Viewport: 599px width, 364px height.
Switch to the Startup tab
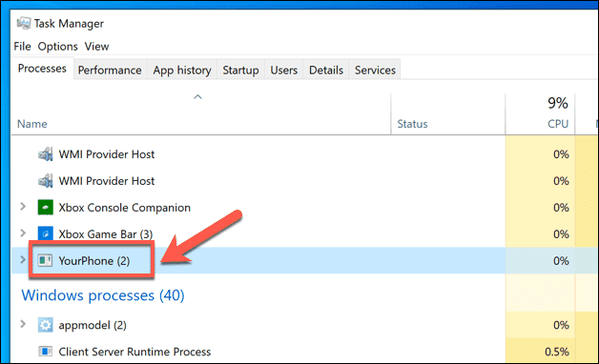240,71
